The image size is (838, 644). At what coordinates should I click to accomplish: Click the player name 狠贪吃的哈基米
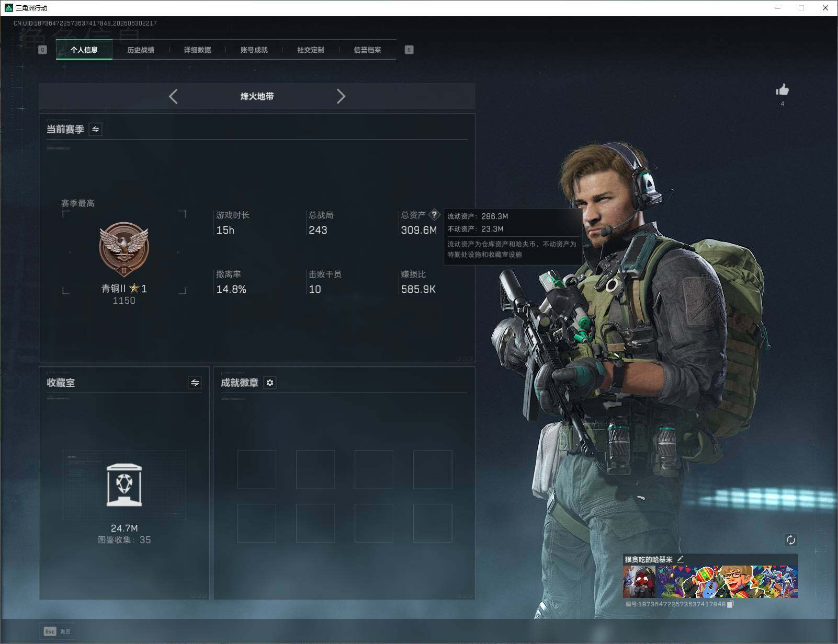[x=649, y=559]
